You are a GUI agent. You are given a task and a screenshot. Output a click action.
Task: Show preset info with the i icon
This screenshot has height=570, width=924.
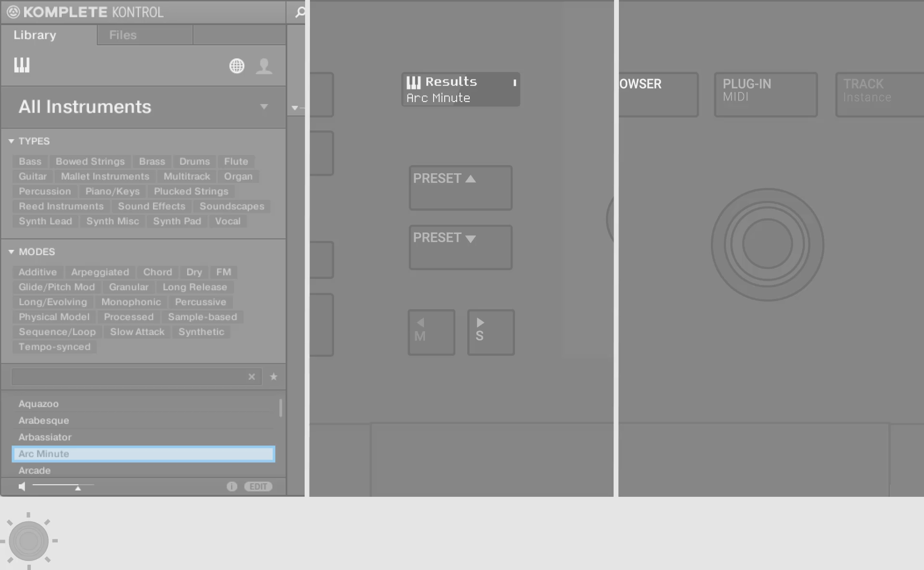tap(232, 487)
